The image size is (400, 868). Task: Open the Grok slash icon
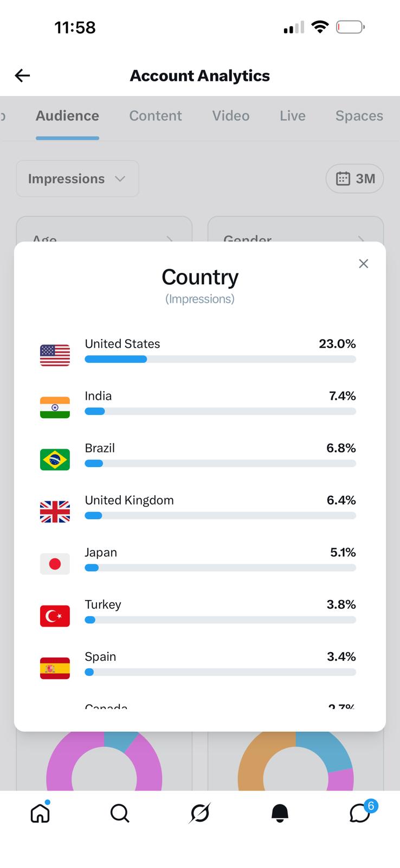click(x=200, y=813)
